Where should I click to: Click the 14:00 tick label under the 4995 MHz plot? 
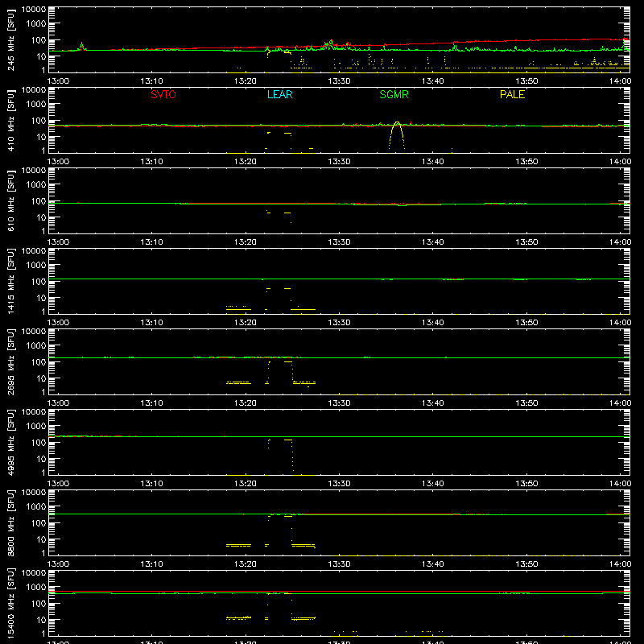coord(620,484)
